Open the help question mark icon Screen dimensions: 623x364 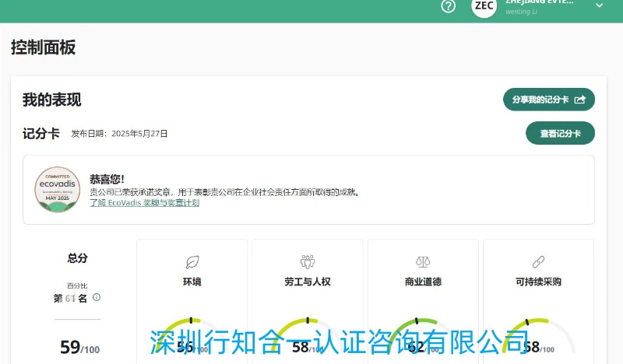[449, 6]
